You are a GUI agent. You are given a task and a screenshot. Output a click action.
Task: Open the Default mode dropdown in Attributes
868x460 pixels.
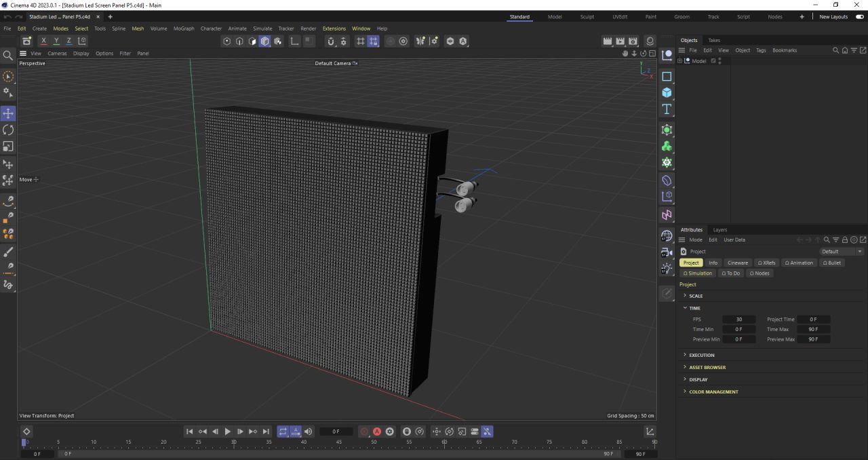click(841, 252)
